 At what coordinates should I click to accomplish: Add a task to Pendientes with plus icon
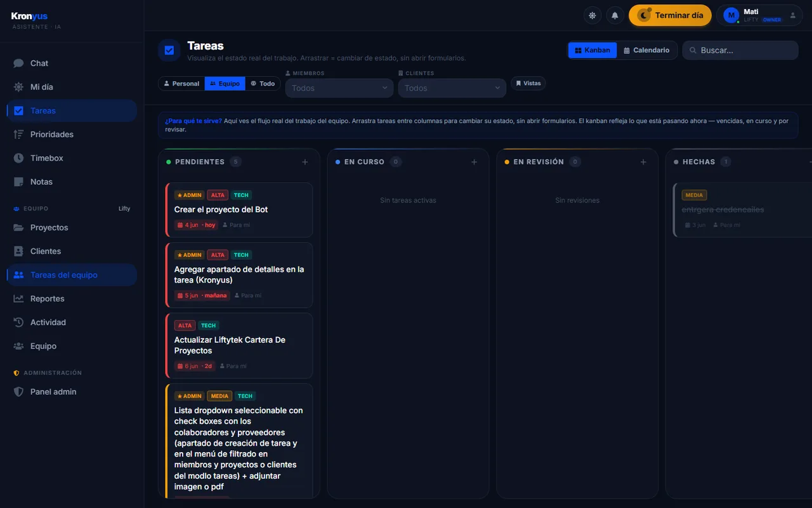[x=305, y=162]
